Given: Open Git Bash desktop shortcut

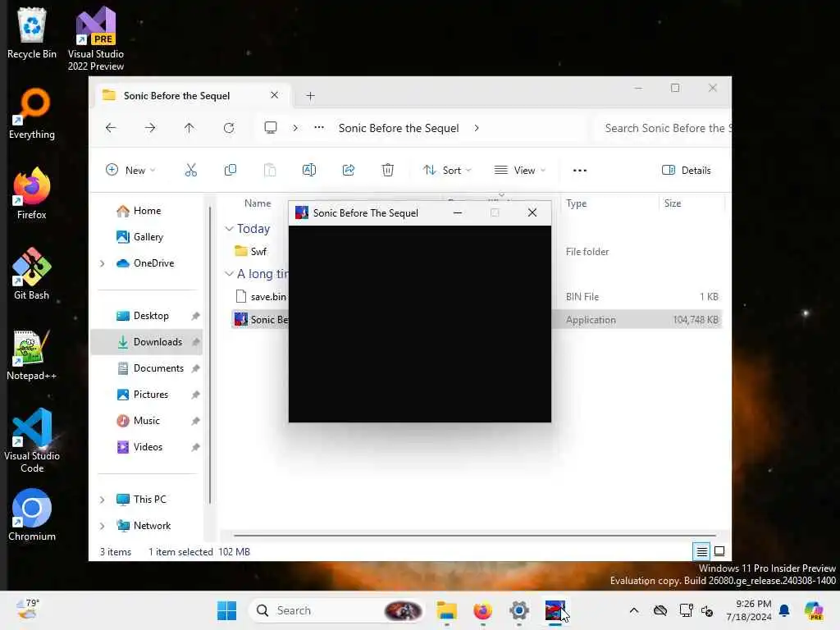Looking at the screenshot, I should (32, 274).
